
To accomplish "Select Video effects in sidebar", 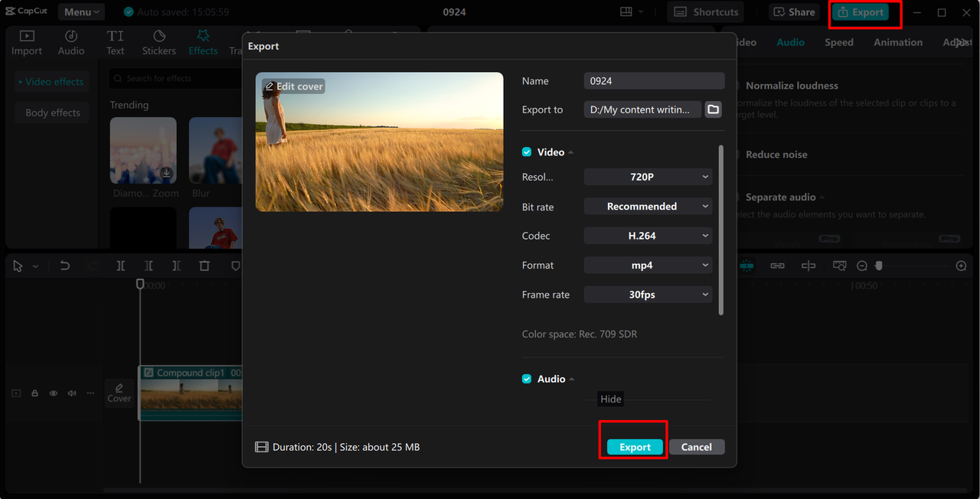I will tap(51, 82).
